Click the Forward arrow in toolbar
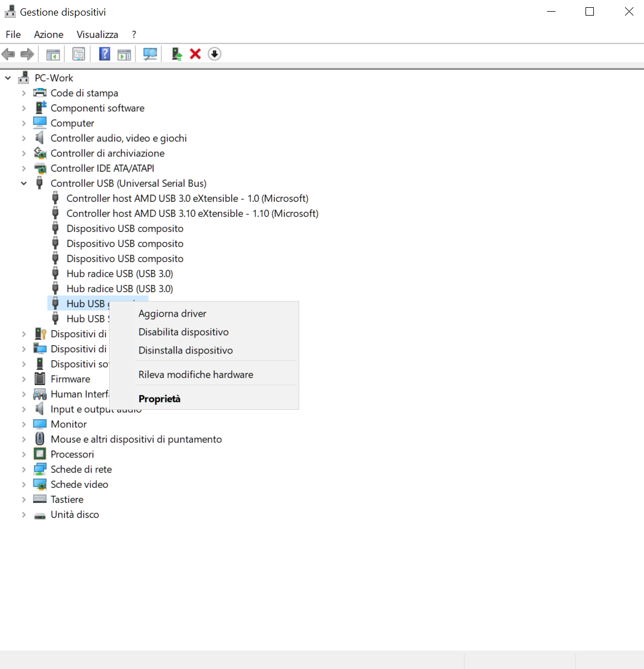Viewport: 644px width, 669px height. pyautogui.click(x=27, y=54)
